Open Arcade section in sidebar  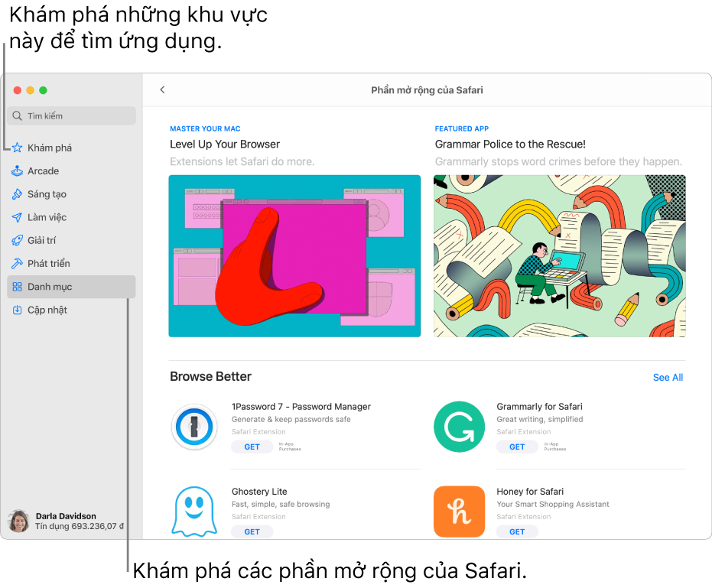pos(71,171)
